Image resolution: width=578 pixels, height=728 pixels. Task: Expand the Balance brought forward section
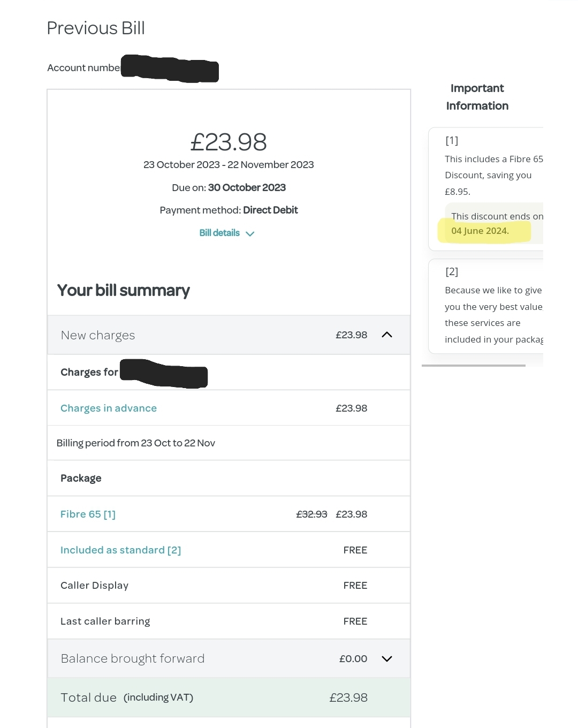(x=386, y=659)
